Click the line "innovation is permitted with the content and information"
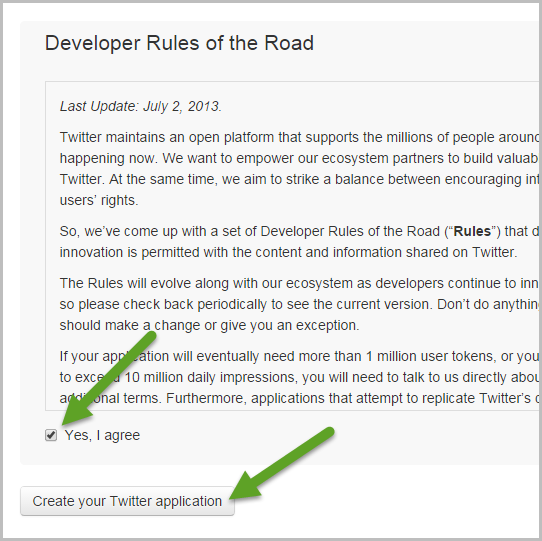Screen dimensions: 542x541 (x=288, y=252)
